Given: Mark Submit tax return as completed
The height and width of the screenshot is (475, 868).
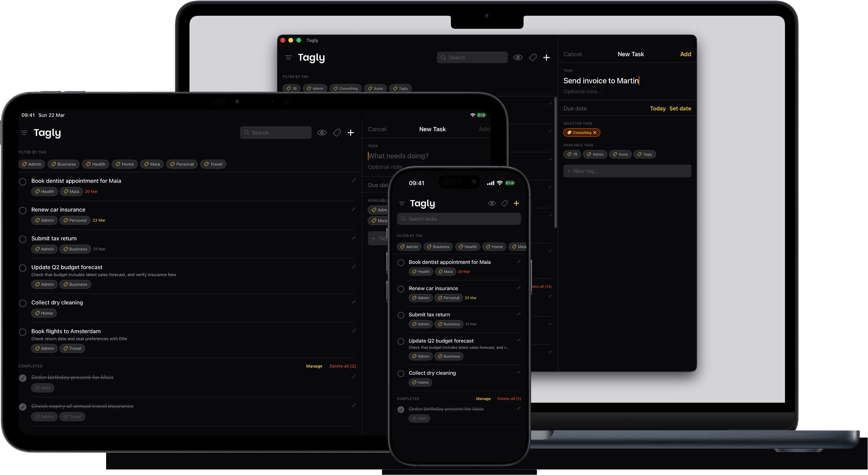Looking at the screenshot, I should [x=22, y=239].
